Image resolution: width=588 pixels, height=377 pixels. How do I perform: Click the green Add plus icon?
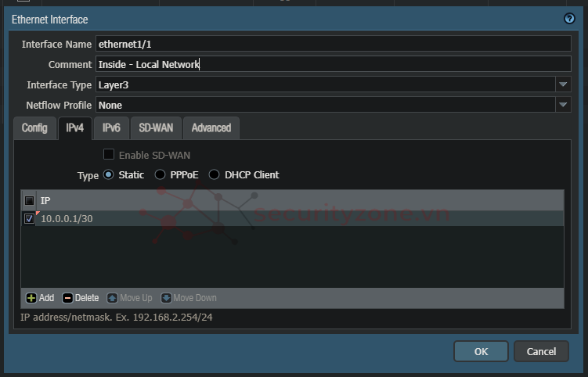(x=31, y=298)
